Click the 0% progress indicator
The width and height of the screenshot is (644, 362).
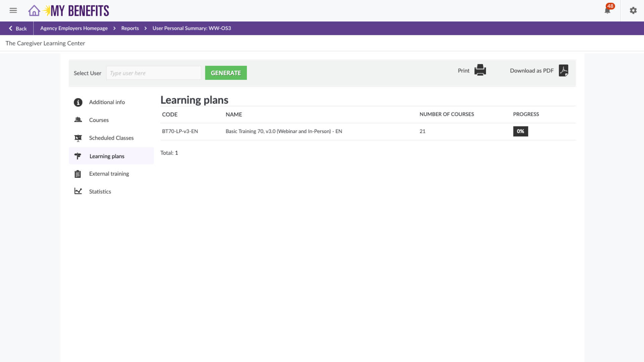point(520,131)
